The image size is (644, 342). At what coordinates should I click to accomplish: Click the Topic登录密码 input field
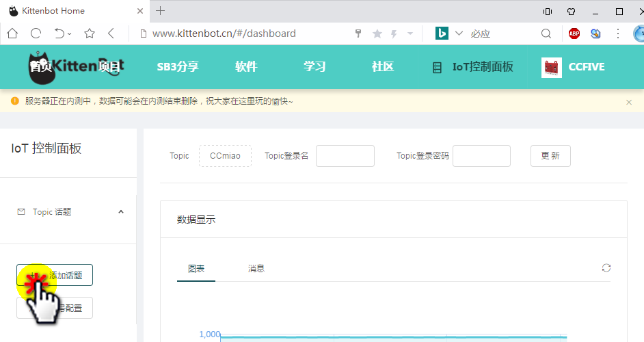(481, 156)
